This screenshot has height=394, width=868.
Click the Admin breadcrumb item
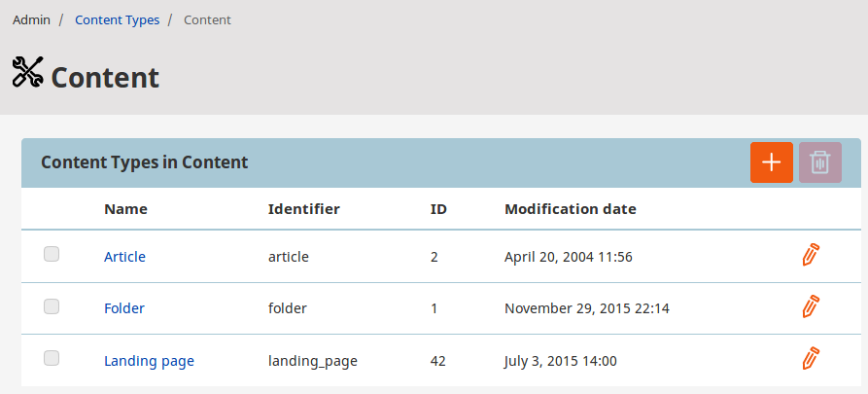[31, 20]
